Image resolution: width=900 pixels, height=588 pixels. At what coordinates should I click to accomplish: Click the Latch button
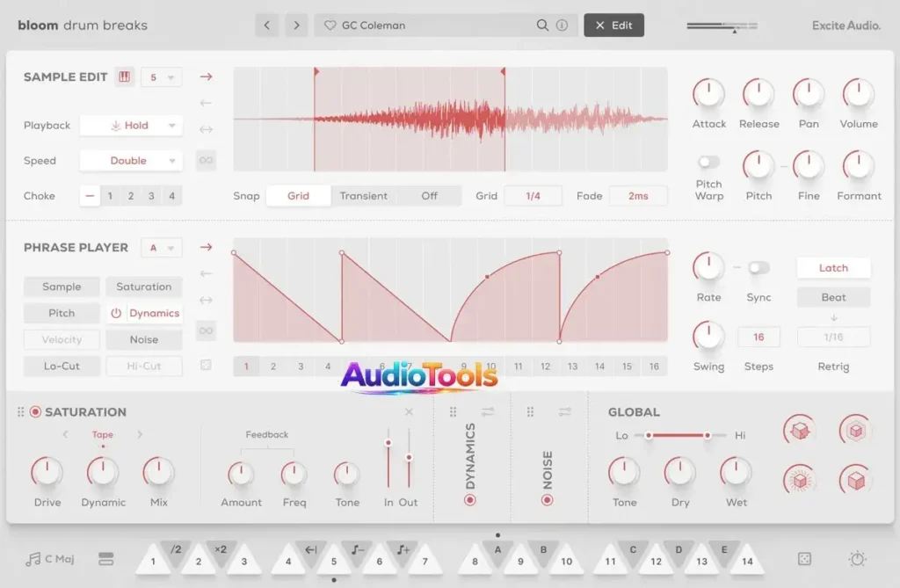click(832, 267)
